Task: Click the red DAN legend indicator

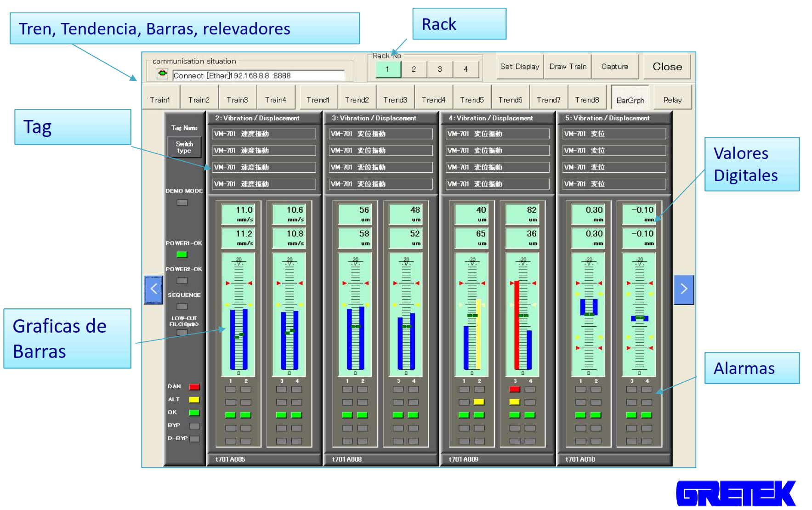Action: click(194, 387)
